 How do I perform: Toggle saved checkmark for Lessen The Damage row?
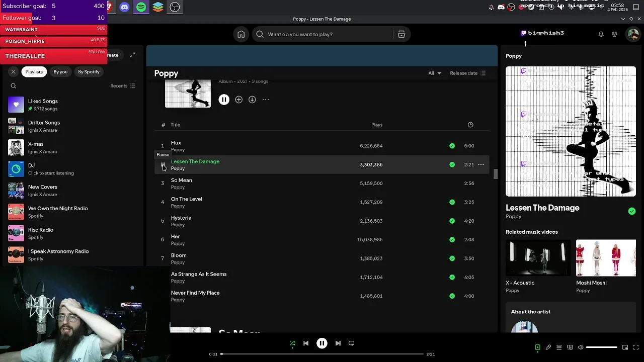point(452,164)
